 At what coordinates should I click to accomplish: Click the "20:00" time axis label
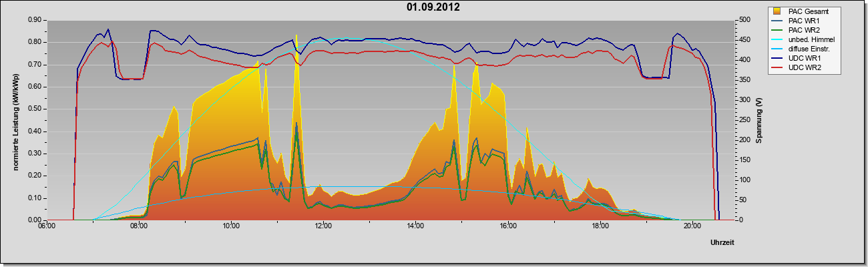pos(692,227)
